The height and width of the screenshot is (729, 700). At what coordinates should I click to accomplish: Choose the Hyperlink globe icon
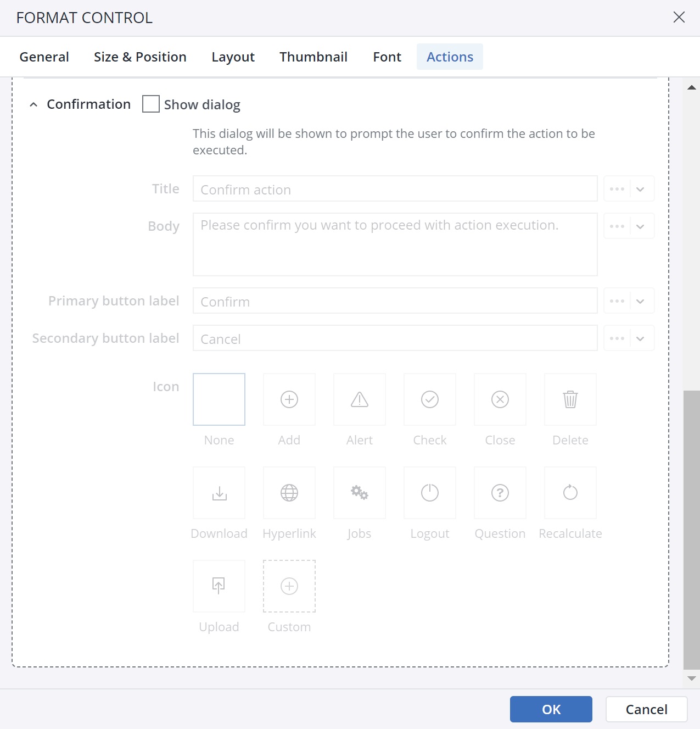point(289,493)
